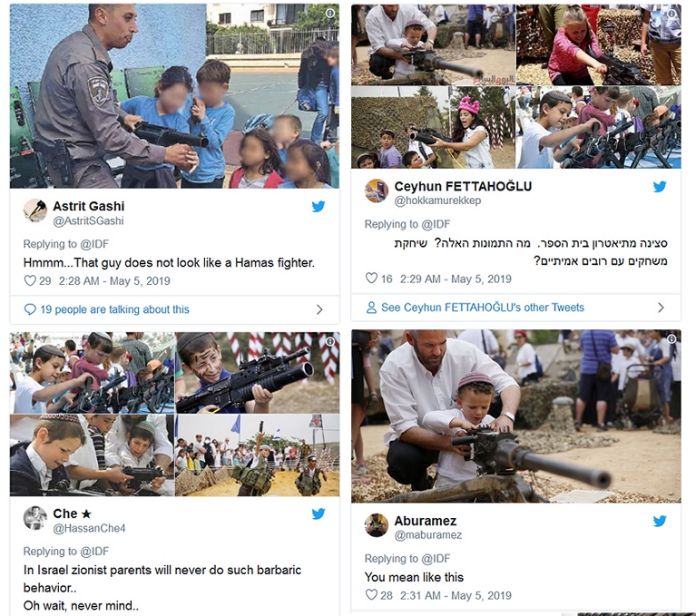Expand chevron next to Ceyhun's other Tweets

661,308
